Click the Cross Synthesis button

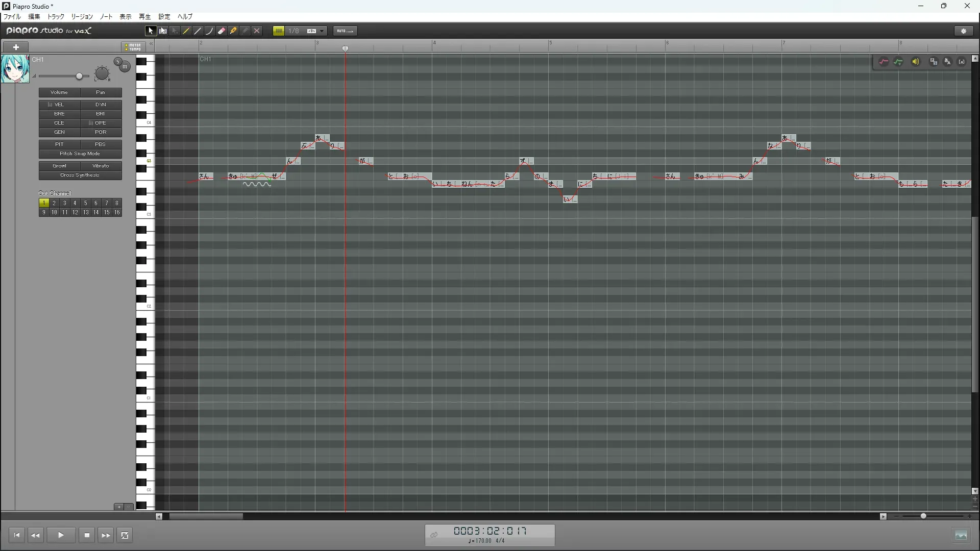(x=80, y=175)
